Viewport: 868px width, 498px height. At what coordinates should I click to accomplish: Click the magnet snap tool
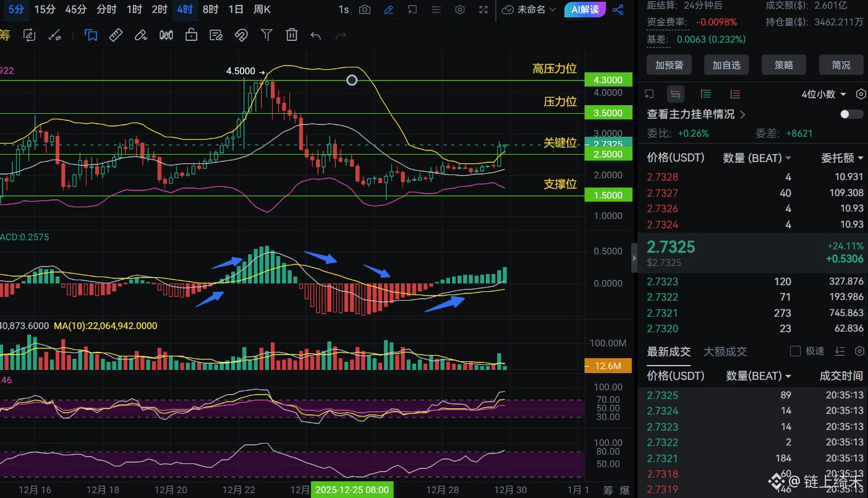241,35
